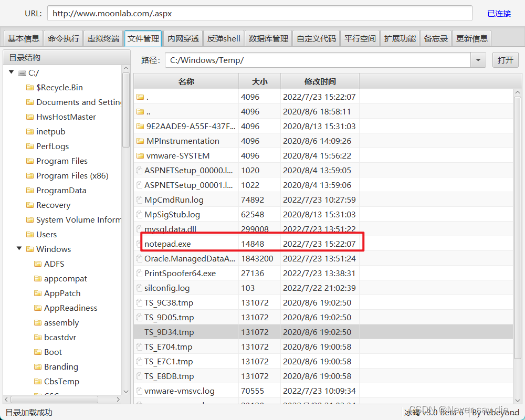The height and width of the screenshot is (420, 525).
Task: Click the Users folder icon in tree
Action: click(x=30, y=235)
